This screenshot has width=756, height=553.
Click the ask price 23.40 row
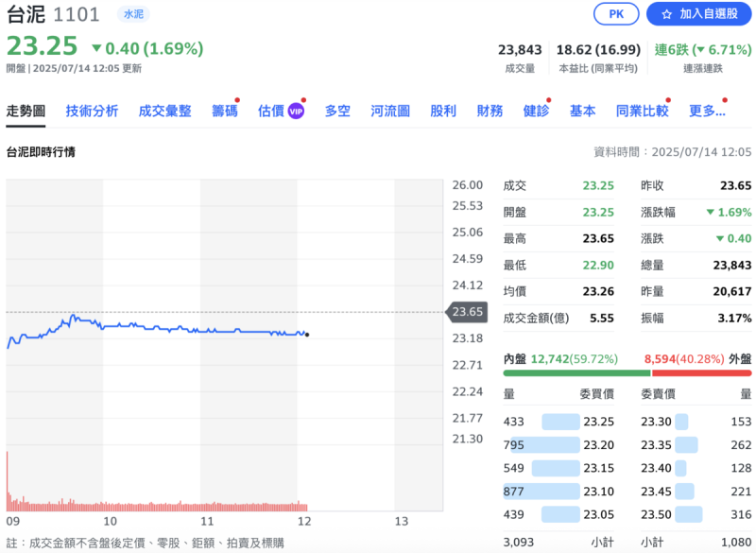[696, 468]
